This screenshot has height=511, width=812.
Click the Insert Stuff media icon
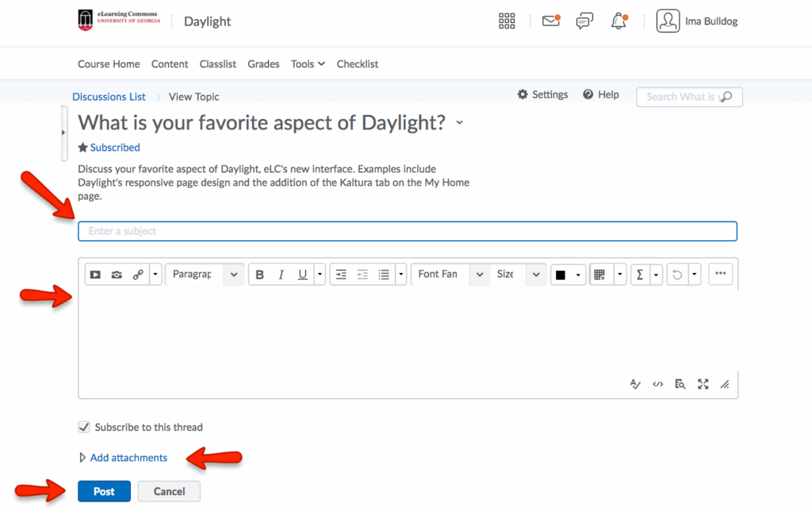(95, 275)
